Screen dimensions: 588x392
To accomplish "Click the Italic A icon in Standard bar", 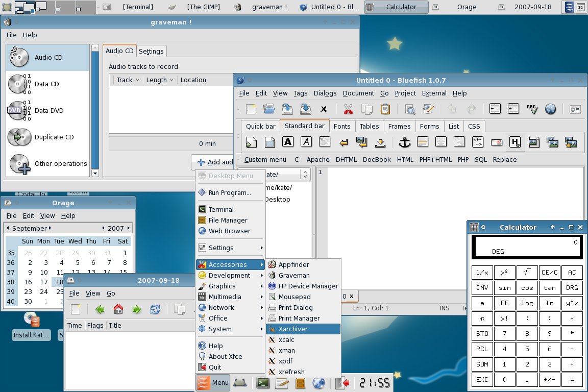I will [306, 142].
